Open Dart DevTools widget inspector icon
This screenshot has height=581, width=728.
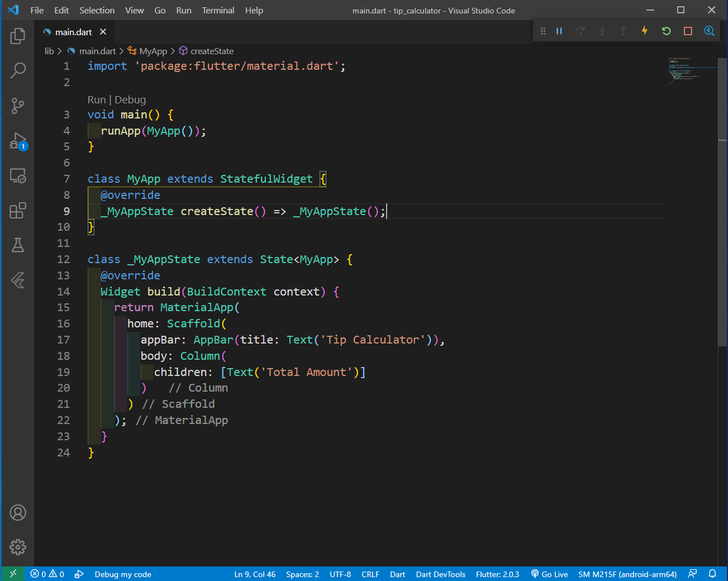709,31
